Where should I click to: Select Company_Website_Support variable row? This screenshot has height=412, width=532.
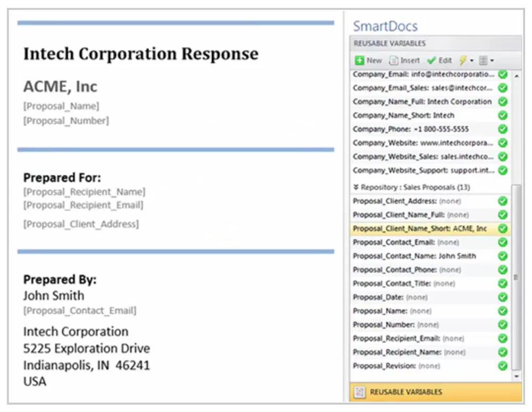pyautogui.click(x=430, y=170)
